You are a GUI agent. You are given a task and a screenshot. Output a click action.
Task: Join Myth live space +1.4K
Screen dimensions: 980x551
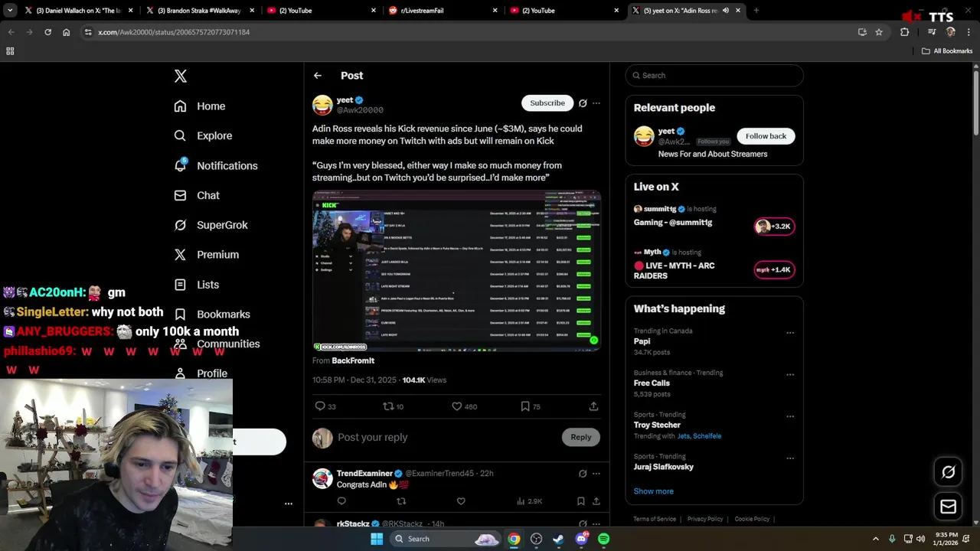click(774, 270)
